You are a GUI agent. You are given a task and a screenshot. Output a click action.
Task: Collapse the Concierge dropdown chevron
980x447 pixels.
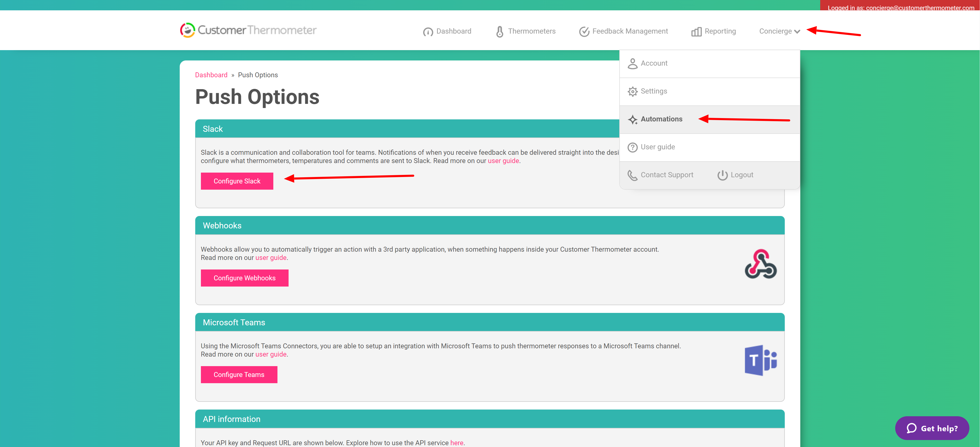click(797, 32)
